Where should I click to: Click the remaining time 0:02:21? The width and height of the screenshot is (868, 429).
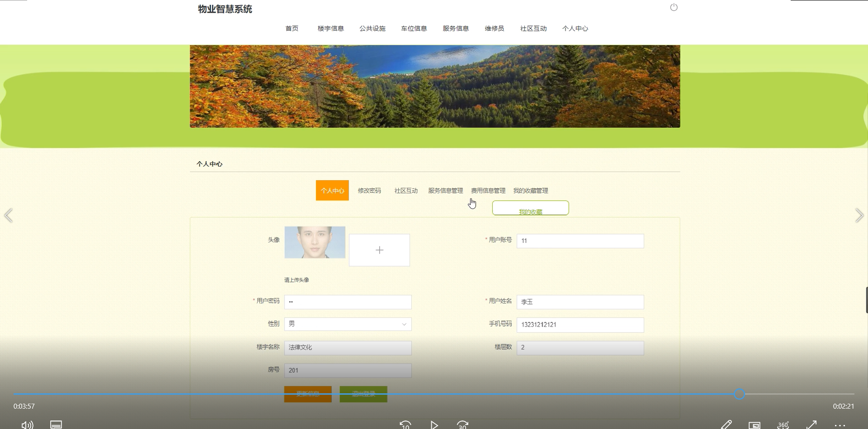click(844, 406)
